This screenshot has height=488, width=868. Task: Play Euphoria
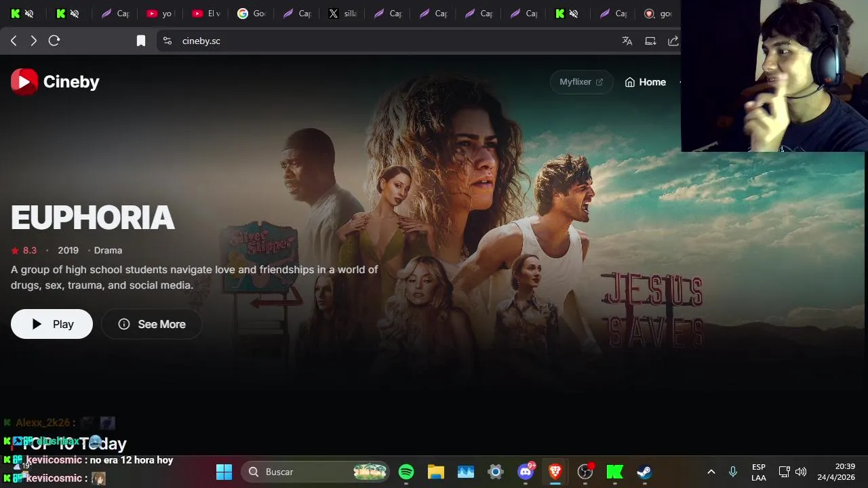52,324
